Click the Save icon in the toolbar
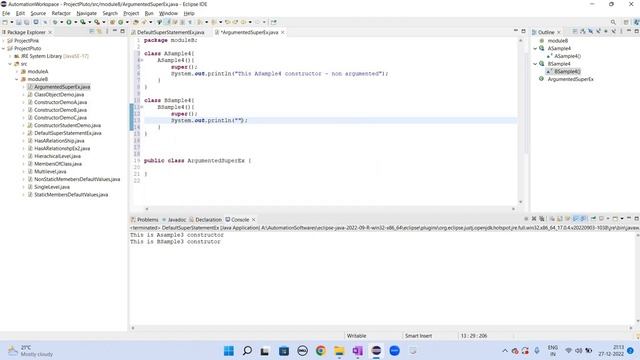Image resolution: width=640 pixels, height=360 pixels. pyautogui.click(x=18, y=22)
